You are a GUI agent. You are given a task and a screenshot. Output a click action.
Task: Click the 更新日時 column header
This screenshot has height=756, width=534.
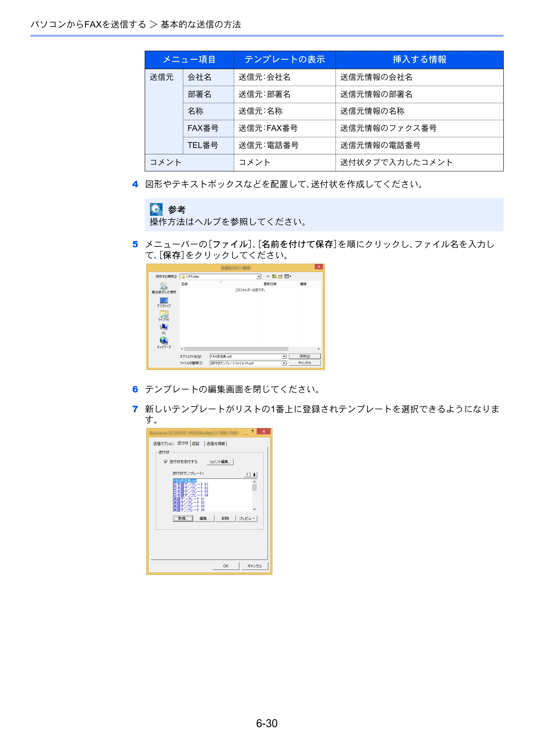click(280, 284)
